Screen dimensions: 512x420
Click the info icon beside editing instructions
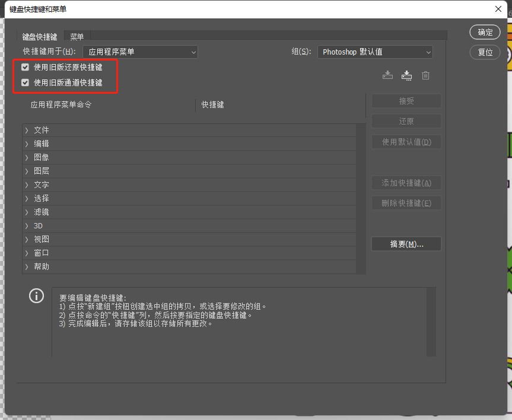pyautogui.click(x=36, y=295)
